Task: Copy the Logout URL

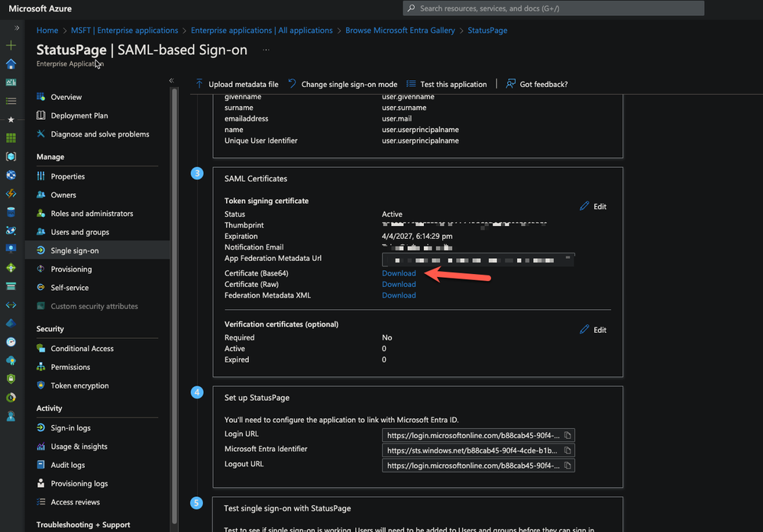Action: (567, 466)
